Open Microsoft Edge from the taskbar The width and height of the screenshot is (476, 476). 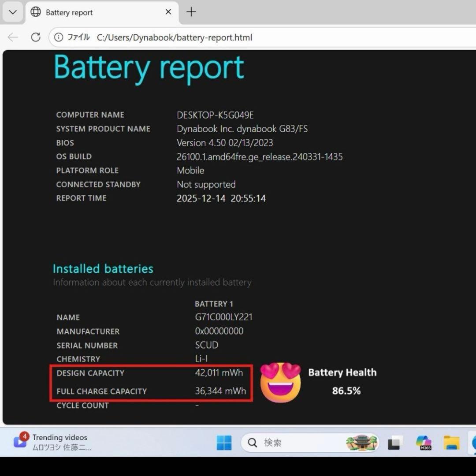(x=472, y=443)
